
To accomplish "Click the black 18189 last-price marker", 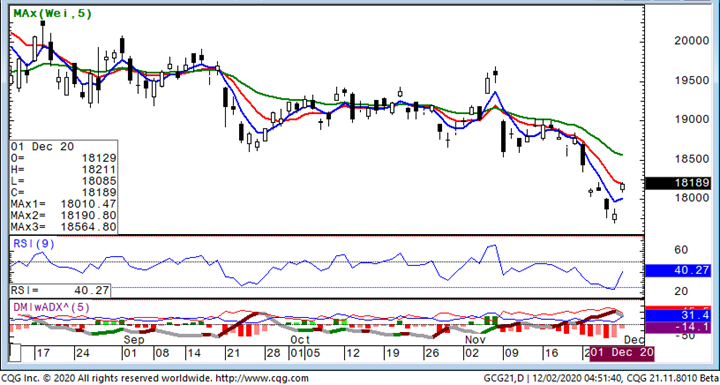I will (x=678, y=183).
